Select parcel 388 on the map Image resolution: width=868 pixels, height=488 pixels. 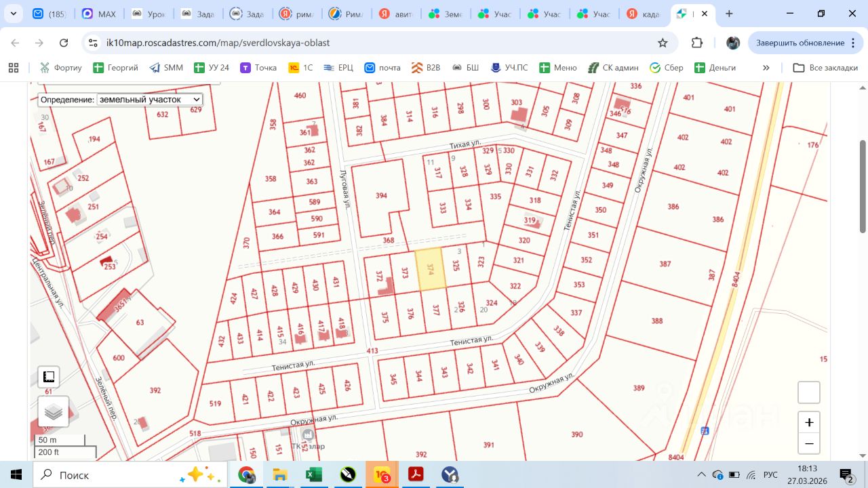tap(656, 321)
